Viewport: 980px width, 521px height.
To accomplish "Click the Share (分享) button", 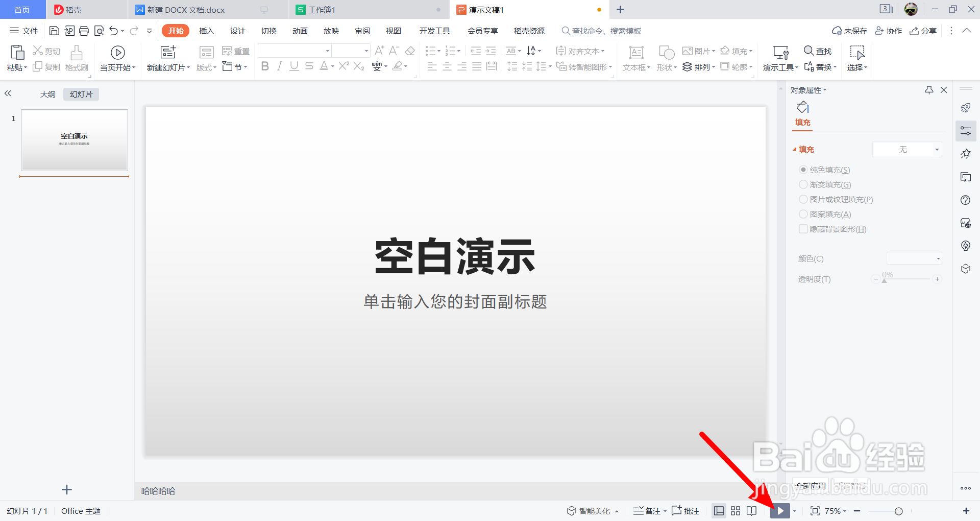I will point(923,31).
